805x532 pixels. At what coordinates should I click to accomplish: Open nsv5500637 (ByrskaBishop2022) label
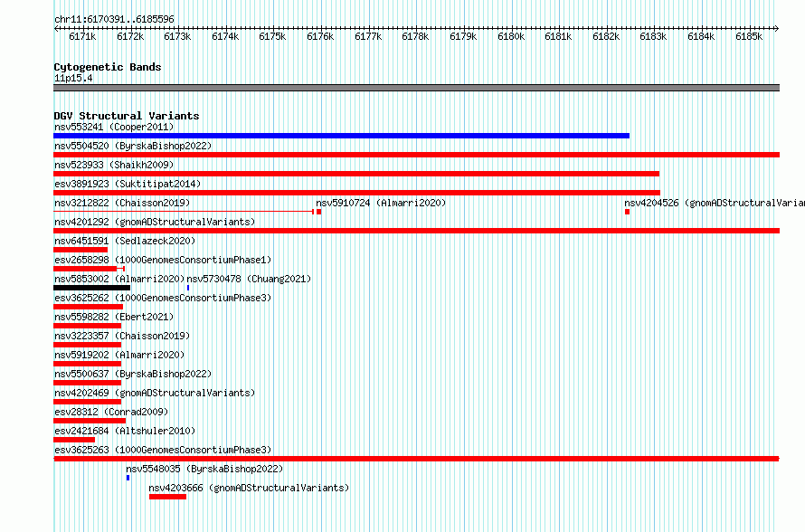click(x=133, y=374)
